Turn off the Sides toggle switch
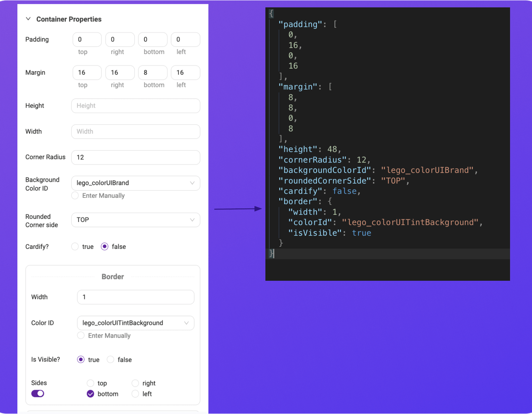Viewport: 532px width, 414px height. (37, 393)
